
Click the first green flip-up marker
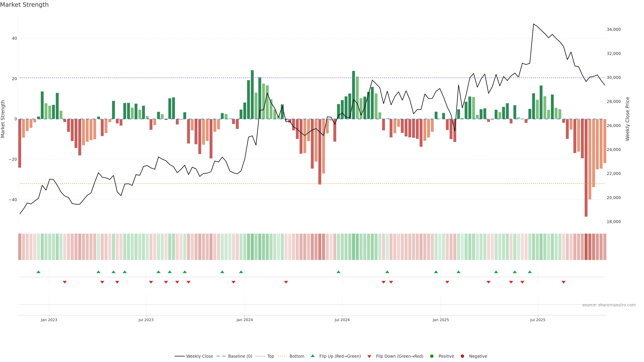click(x=38, y=272)
